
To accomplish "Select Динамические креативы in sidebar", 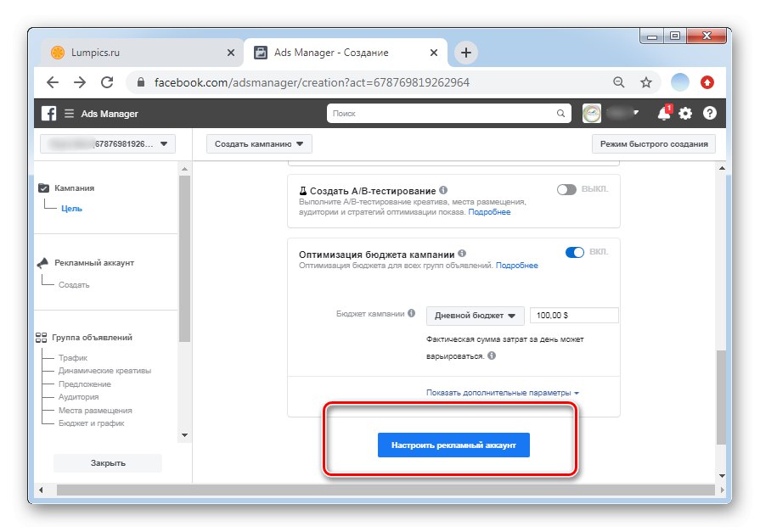I will [x=104, y=371].
